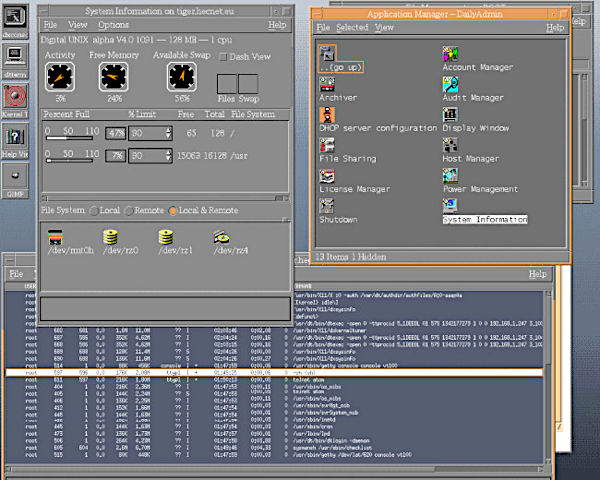Click the process list vertical scrollbar
Viewport: 600px width, 480px height.
548,377
